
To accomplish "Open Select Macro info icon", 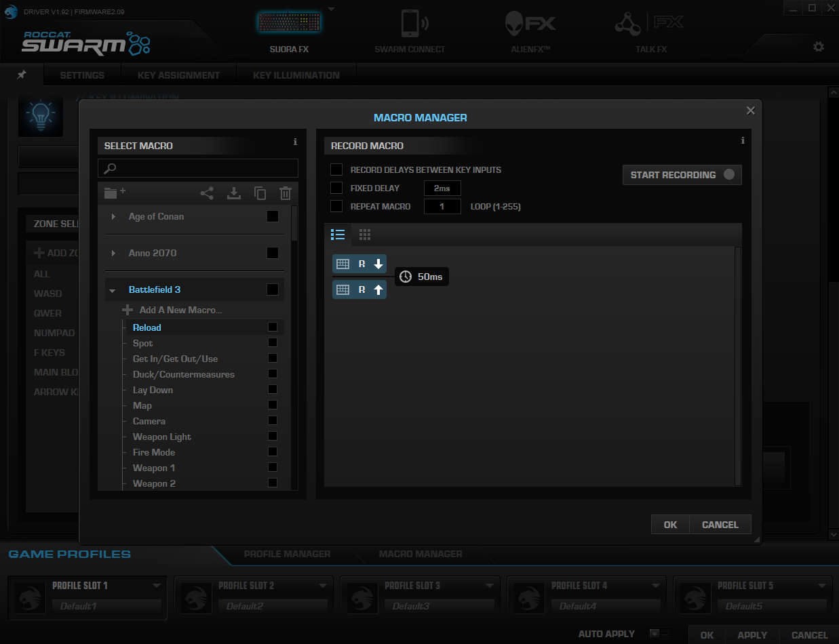I will click(x=295, y=142).
